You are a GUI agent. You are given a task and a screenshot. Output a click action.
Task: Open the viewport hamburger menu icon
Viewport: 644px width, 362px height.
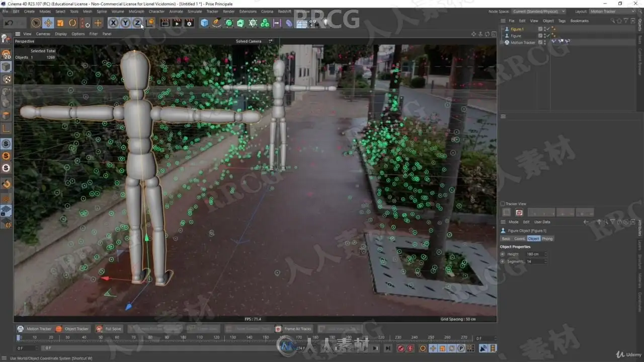(18, 34)
